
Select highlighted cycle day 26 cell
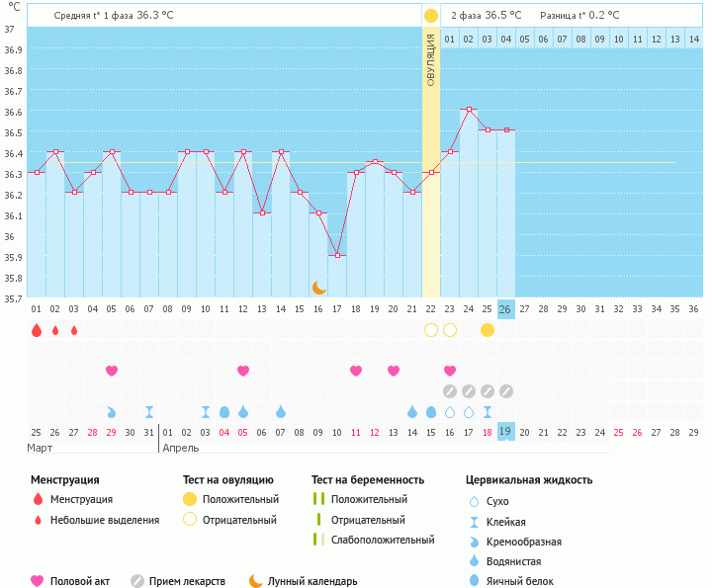506,309
